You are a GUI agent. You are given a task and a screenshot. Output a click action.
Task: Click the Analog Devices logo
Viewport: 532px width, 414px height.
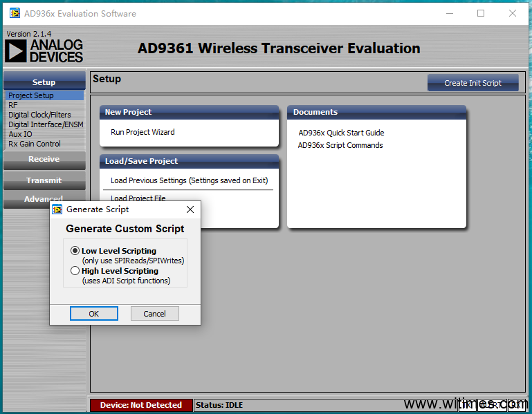pyautogui.click(x=44, y=51)
